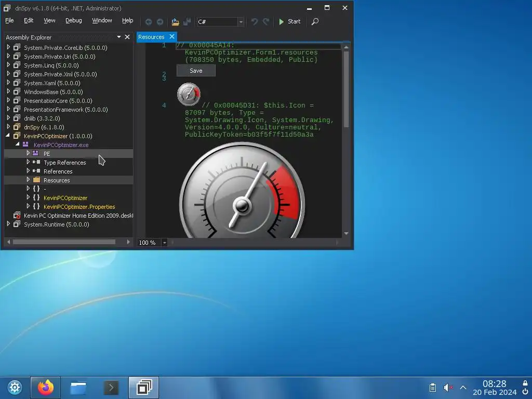The width and height of the screenshot is (532, 399).
Task: Open the Firefox taskbar icon
Action: (x=46, y=388)
